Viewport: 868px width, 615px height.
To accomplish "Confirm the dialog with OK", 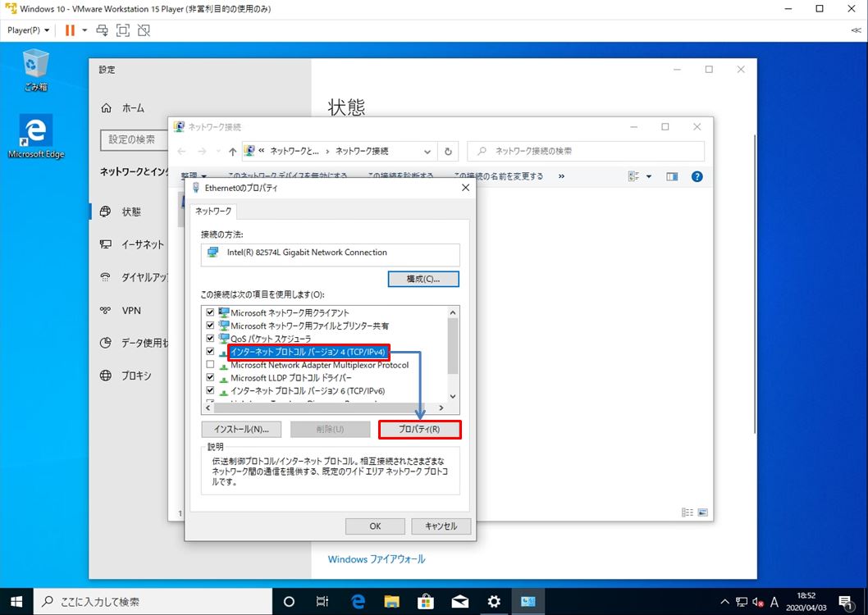I will [x=375, y=526].
